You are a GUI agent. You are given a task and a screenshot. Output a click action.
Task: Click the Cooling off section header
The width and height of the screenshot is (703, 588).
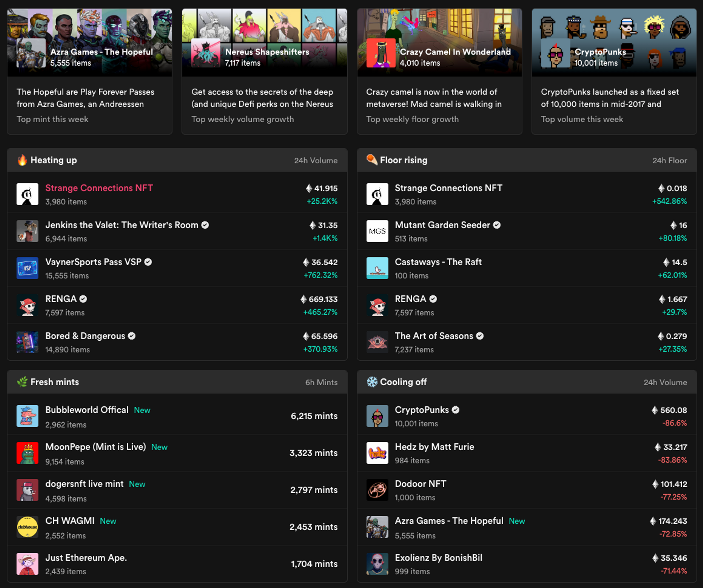[x=527, y=382]
